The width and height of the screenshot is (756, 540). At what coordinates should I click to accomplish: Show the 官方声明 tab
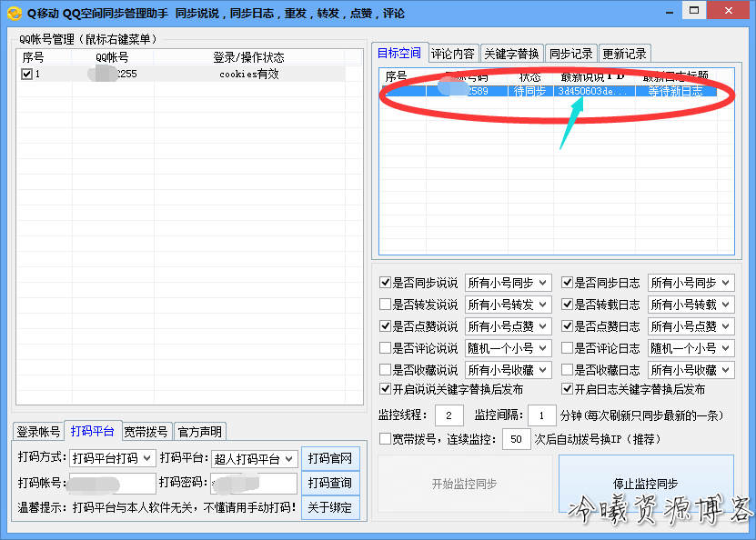199,432
